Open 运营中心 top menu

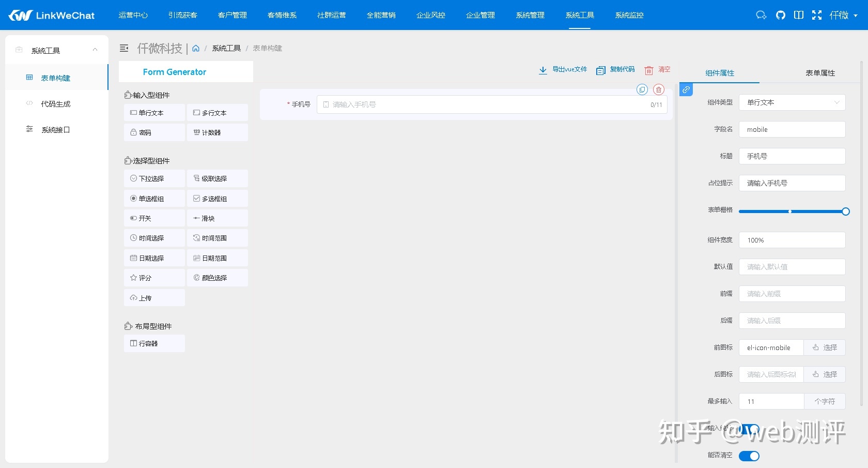click(x=133, y=15)
